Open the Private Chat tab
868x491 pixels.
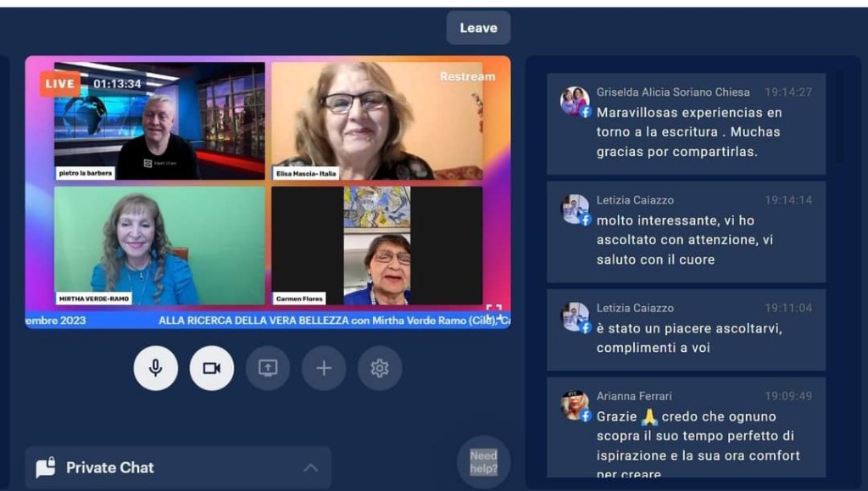[110, 467]
